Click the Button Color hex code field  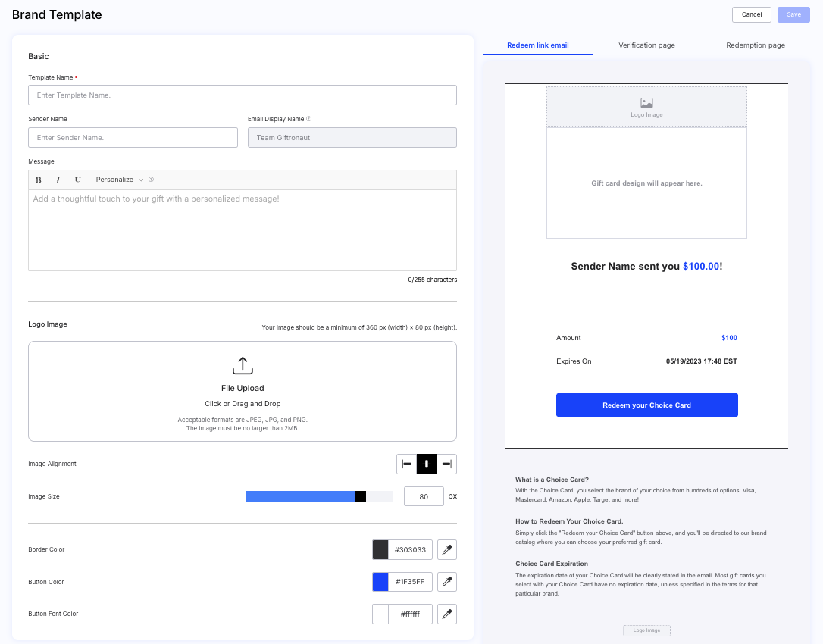coord(411,582)
